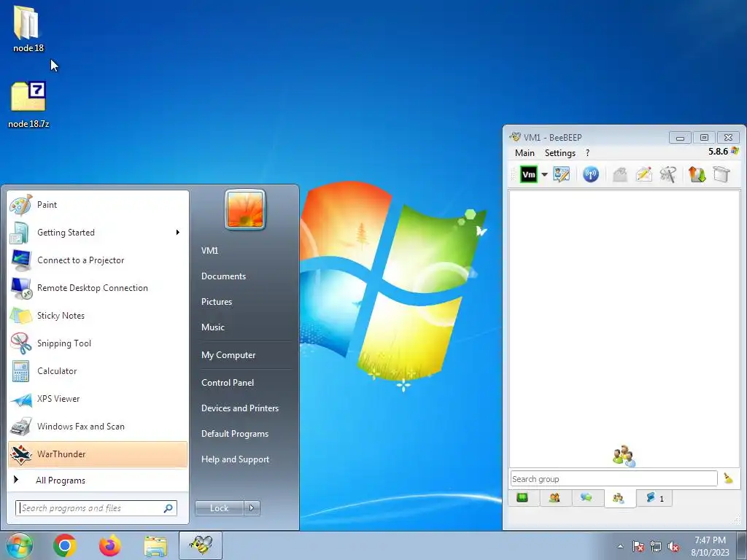Screen dimensions: 747x560
Task: Open My Computer from the Start menu
Action: coord(228,355)
